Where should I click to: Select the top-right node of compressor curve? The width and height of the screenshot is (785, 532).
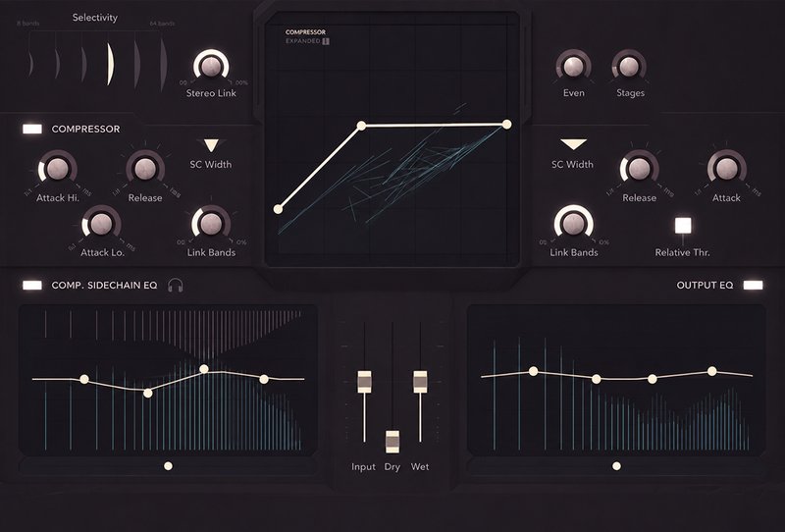pos(506,124)
